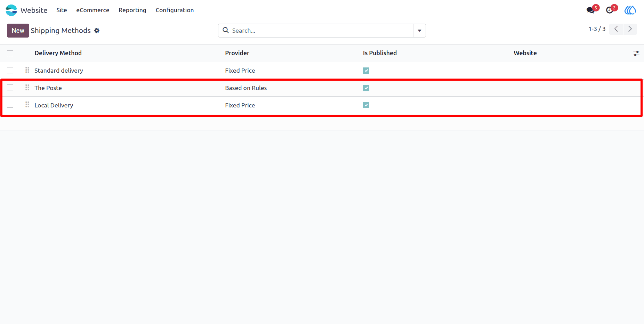The image size is (644, 324).
Task: Toggle Is Published for Local Delivery
Action: [366, 105]
